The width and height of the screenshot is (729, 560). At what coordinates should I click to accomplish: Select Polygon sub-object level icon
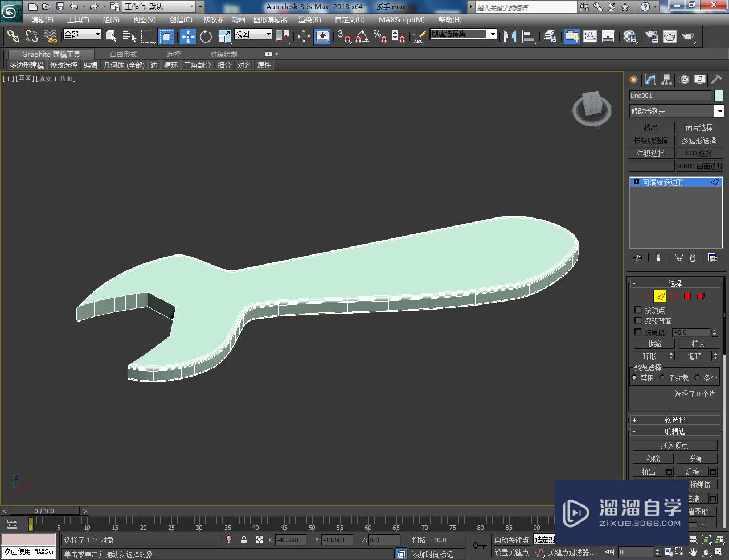[687, 296]
